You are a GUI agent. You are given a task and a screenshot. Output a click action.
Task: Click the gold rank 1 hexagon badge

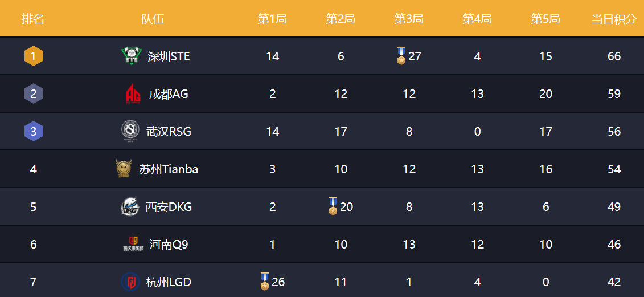34,56
